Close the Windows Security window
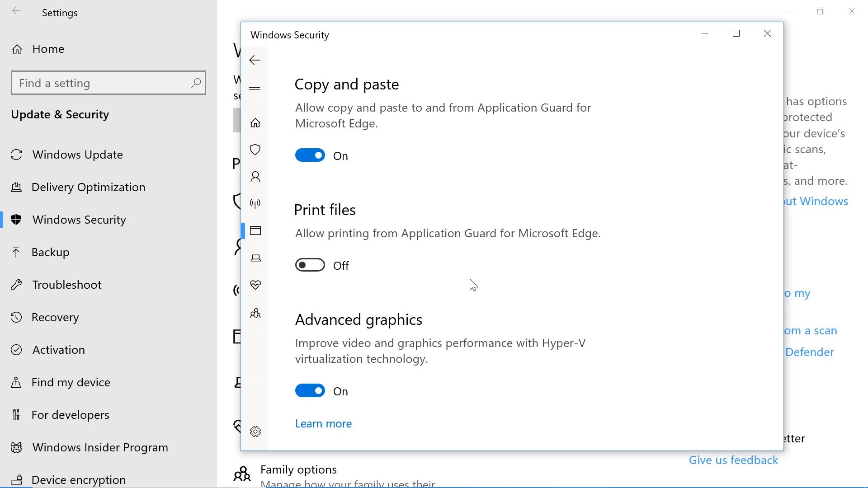 (x=767, y=33)
